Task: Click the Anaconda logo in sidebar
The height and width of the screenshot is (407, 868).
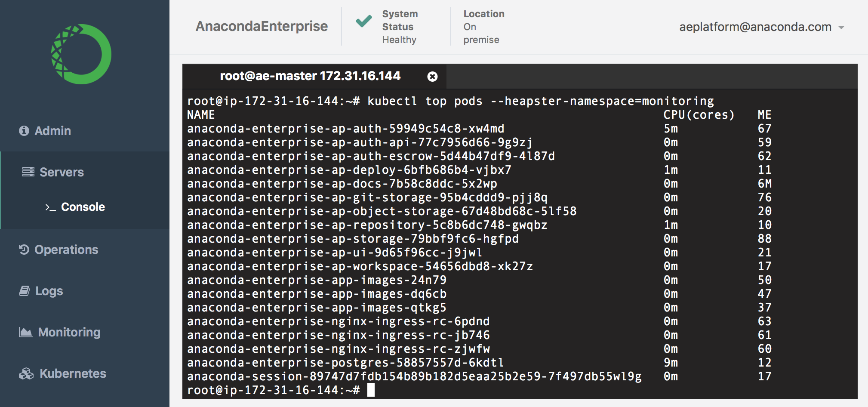Action: click(81, 54)
